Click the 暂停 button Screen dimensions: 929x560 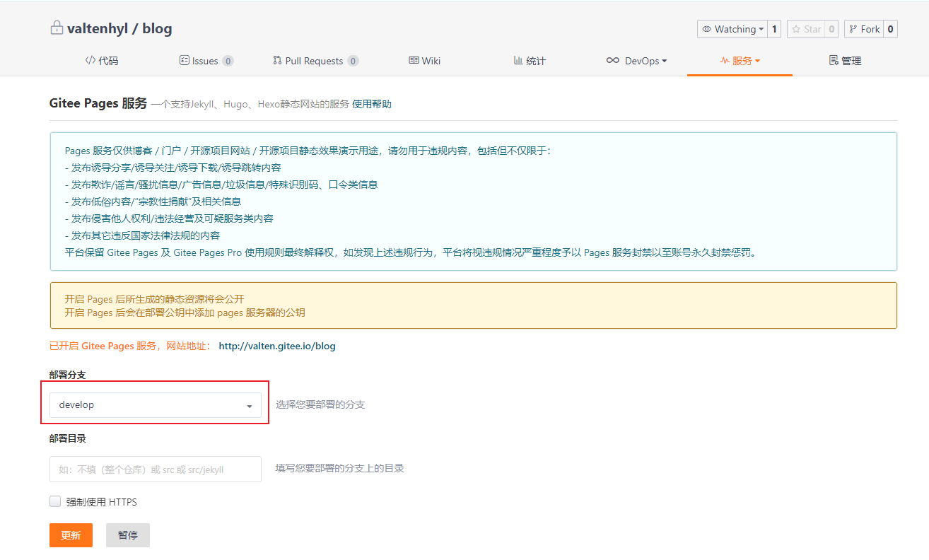point(128,535)
